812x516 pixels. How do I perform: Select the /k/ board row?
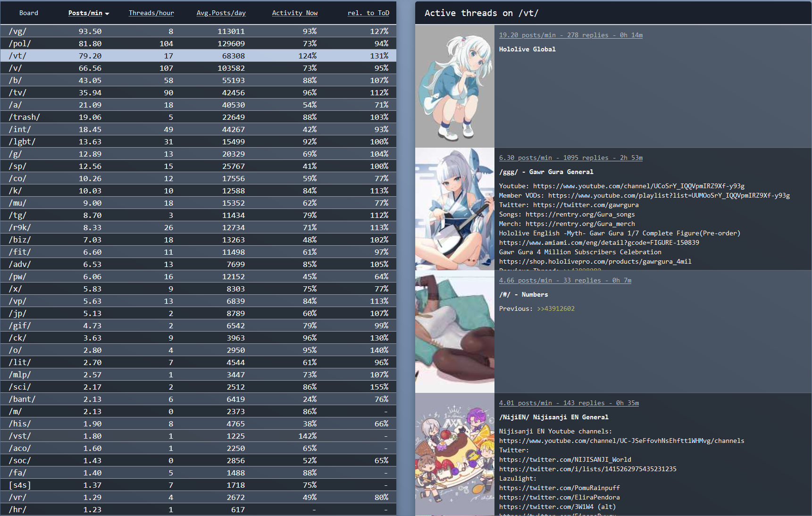coord(198,191)
